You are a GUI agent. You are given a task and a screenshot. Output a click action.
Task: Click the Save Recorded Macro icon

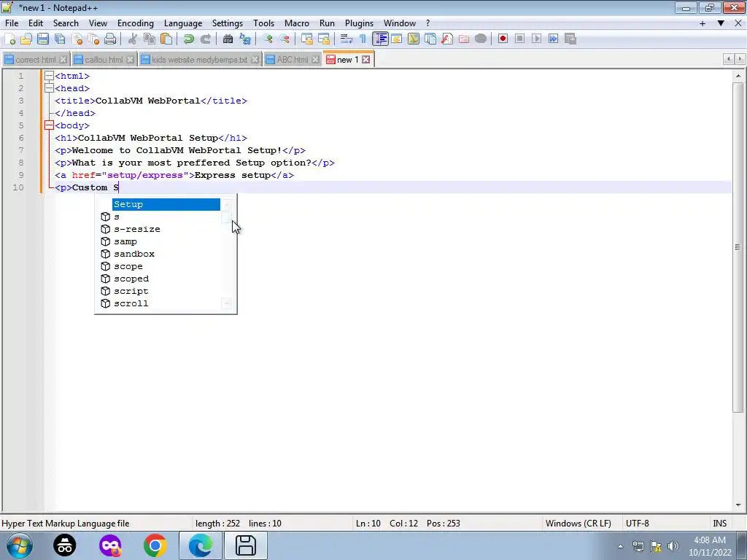[x=570, y=39]
